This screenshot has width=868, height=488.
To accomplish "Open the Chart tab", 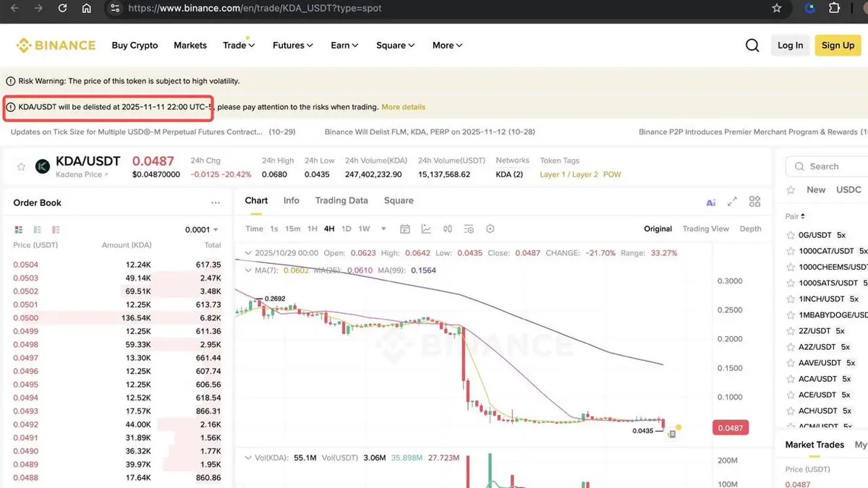I will coord(256,200).
